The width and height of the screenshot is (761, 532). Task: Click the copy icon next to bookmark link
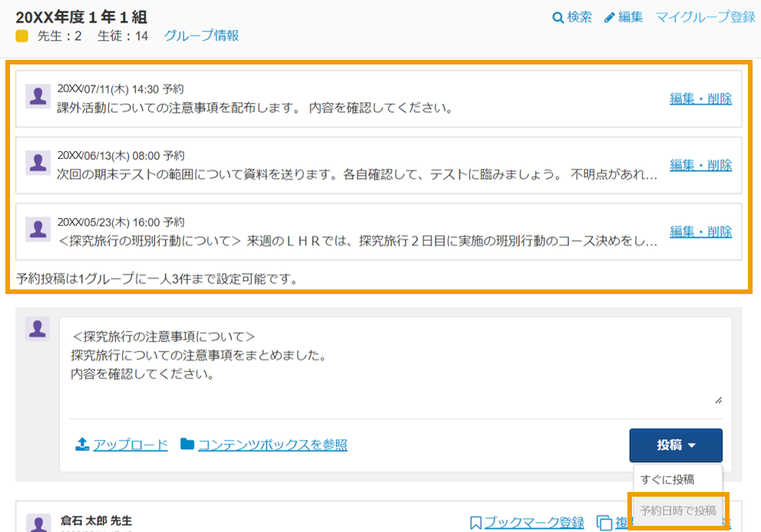click(604, 523)
